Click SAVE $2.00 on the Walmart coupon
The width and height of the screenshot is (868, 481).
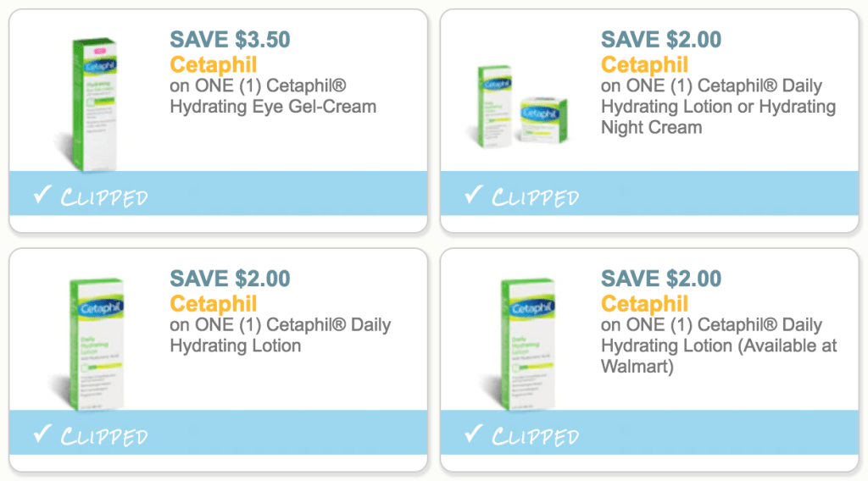point(661,279)
